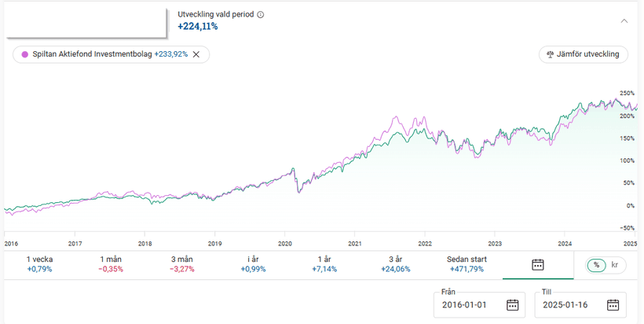The width and height of the screenshot is (644, 324).
Task: Switch to the 3 mån period
Action: tap(183, 264)
